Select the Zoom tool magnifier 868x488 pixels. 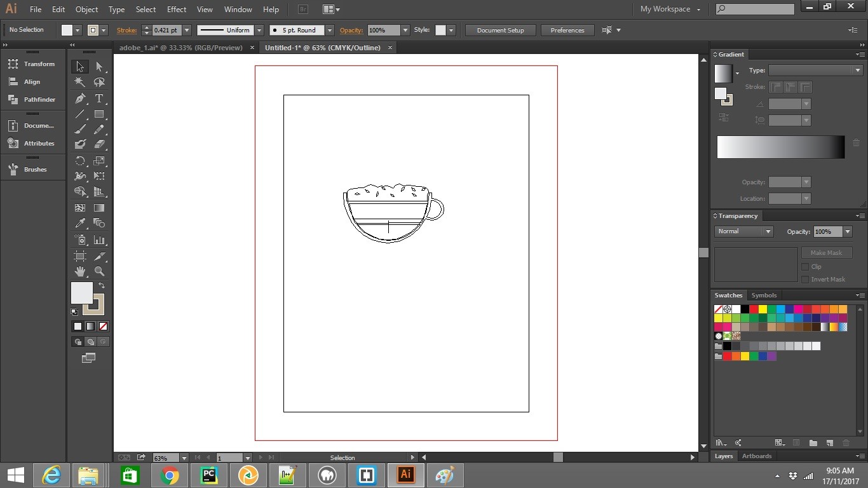click(x=99, y=271)
